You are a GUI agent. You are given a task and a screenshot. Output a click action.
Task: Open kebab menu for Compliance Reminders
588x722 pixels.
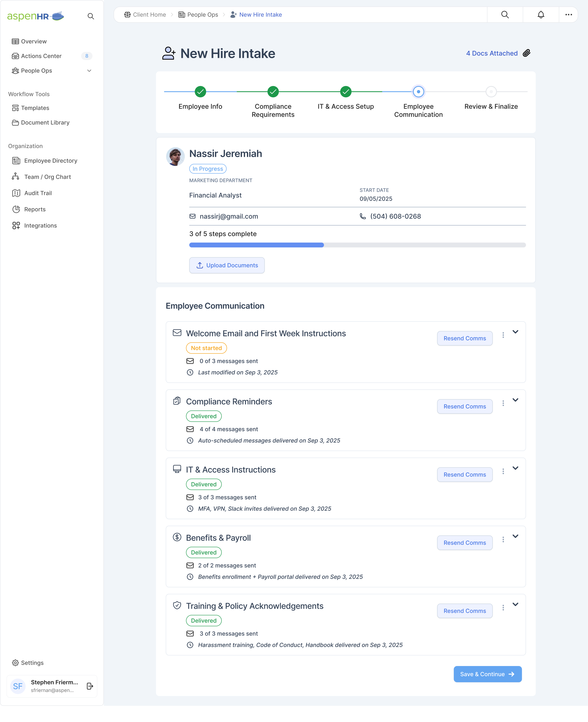(x=503, y=403)
